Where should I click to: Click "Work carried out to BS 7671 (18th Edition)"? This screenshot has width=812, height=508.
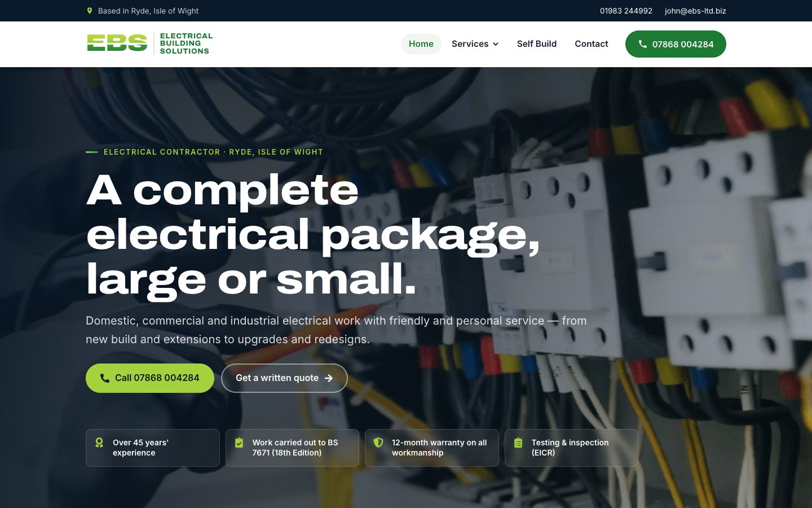295,448
